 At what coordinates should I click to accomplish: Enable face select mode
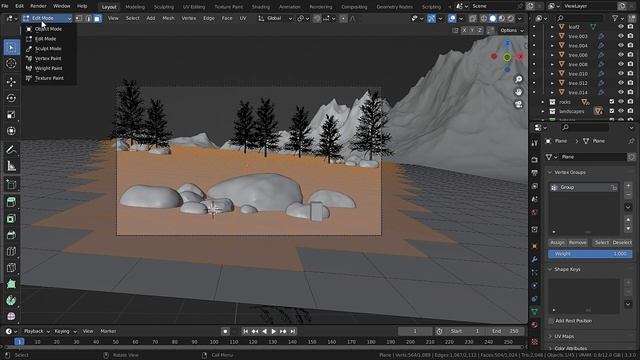coord(97,18)
